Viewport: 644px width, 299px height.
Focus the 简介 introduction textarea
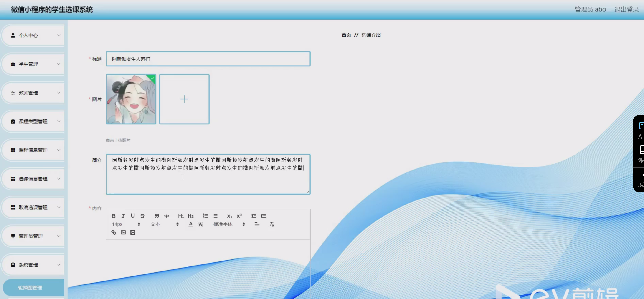[208, 174]
